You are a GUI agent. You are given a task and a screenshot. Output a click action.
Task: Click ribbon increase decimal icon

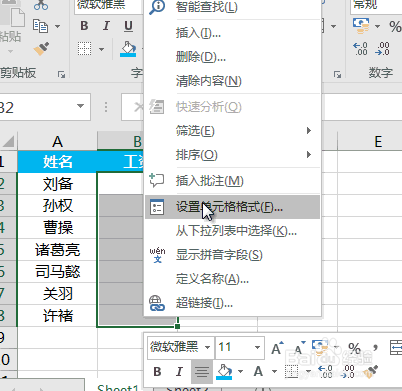pyautogui.click(x=360, y=49)
